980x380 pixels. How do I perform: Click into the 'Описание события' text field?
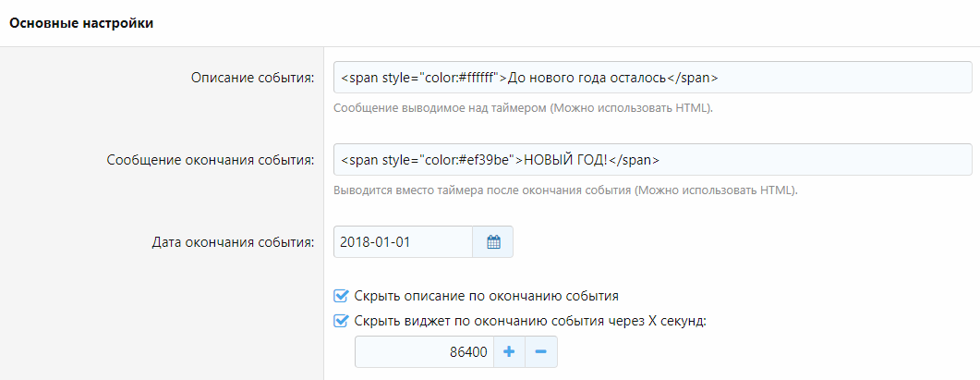831,78
